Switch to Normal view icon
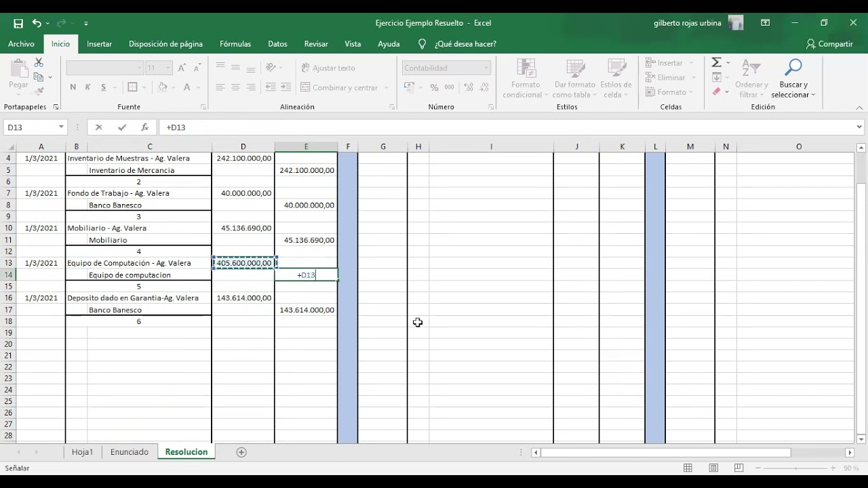Viewport: 868px width, 488px height. [x=688, y=468]
